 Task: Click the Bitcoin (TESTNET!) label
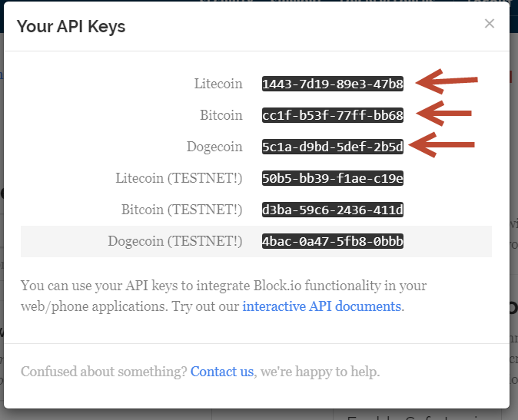[x=181, y=210]
